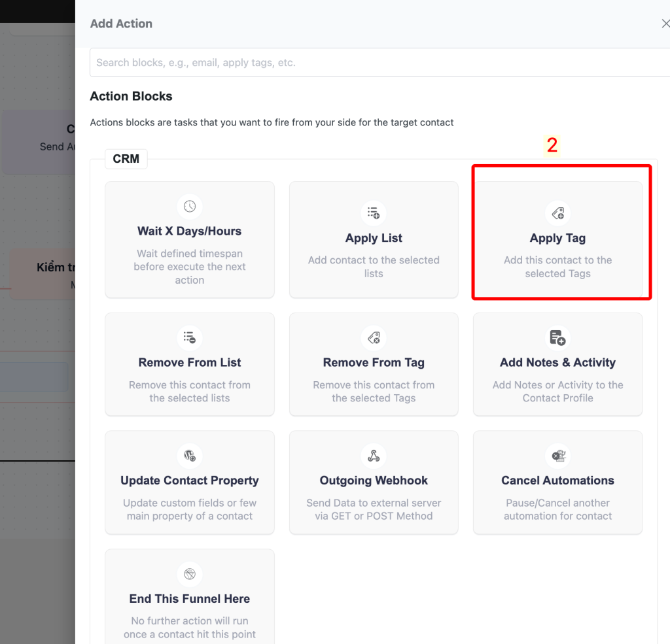Screen dimensions: 670x644
Task: Select the CRM section label
Action: pyautogui.click(x=126, y=159)
